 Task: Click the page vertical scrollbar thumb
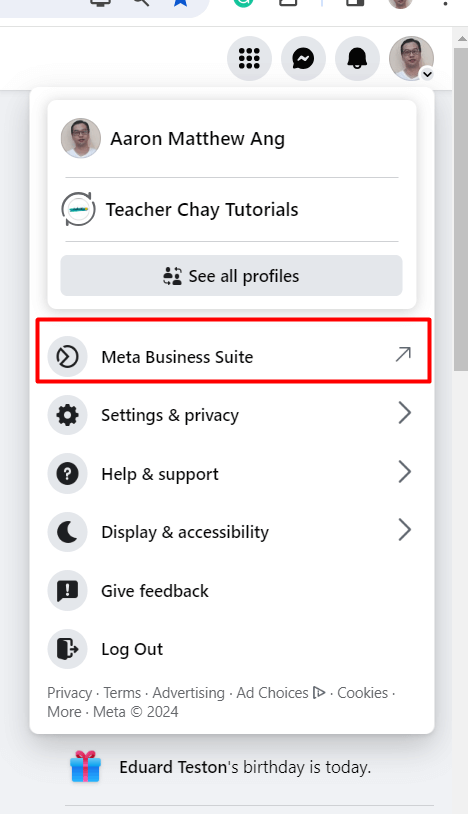pyautogui.click(x=461, y=209)
